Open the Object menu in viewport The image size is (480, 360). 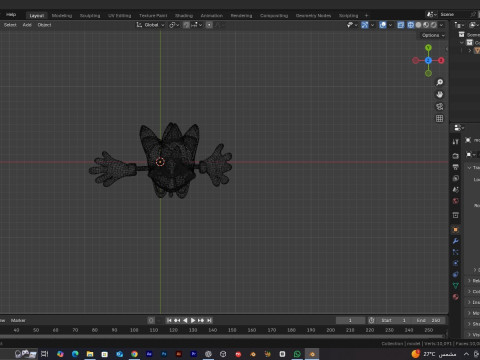pos(44,25)
